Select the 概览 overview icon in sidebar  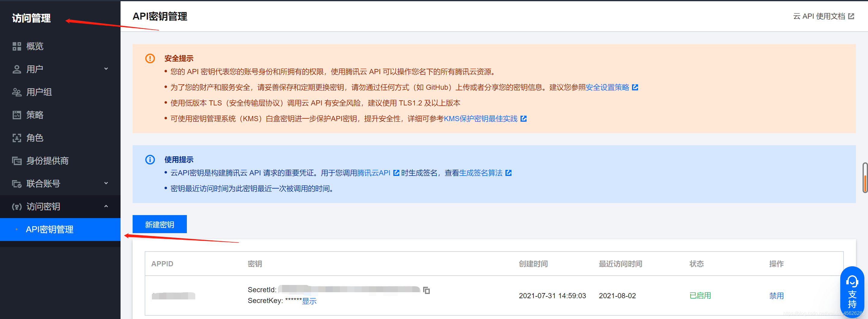(17, 46)
